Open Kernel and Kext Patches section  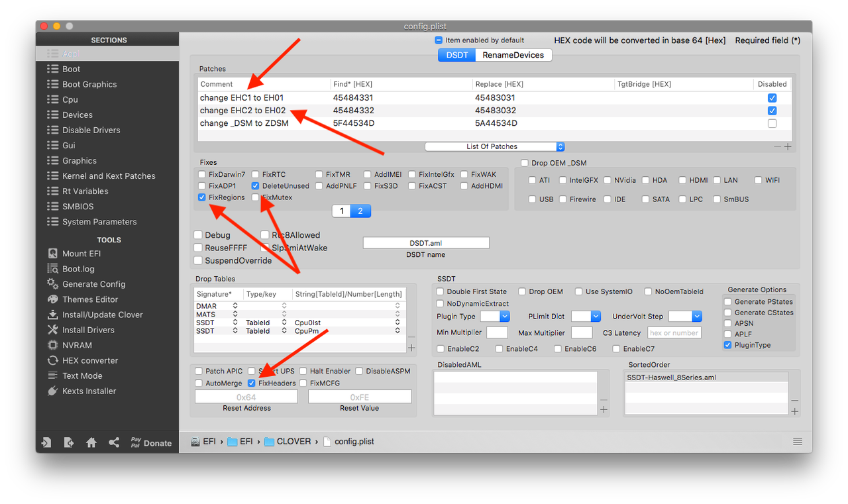[109, 176]
